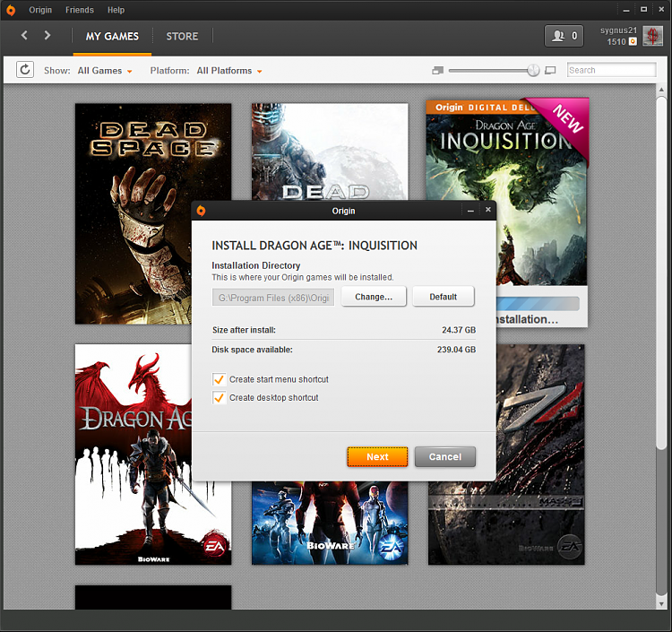Viewport: 672px width, 632px height.
Task: Switch to the MY GAMES tab
Action: pyautogui.click(x=112, y=37)
